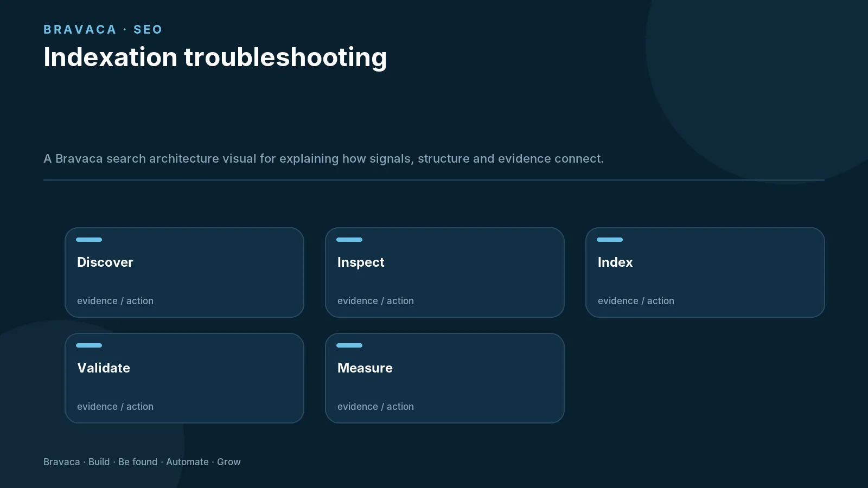The width and height of the screenshot is (868, 488).
Task: Click 'evidence / action' under Inspect
Action: coord(375,301)
